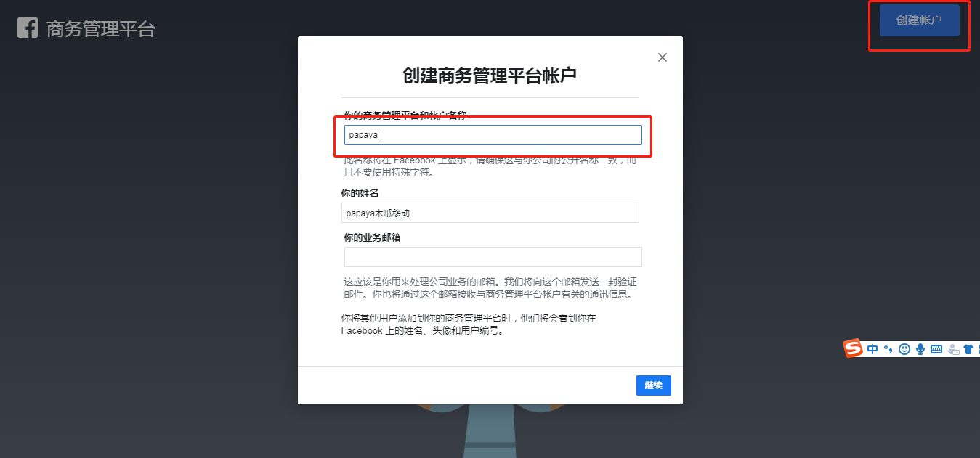The image size is (980, 458).
Task: Open the skin shirt icon
Action: click(x=968, y=349)
